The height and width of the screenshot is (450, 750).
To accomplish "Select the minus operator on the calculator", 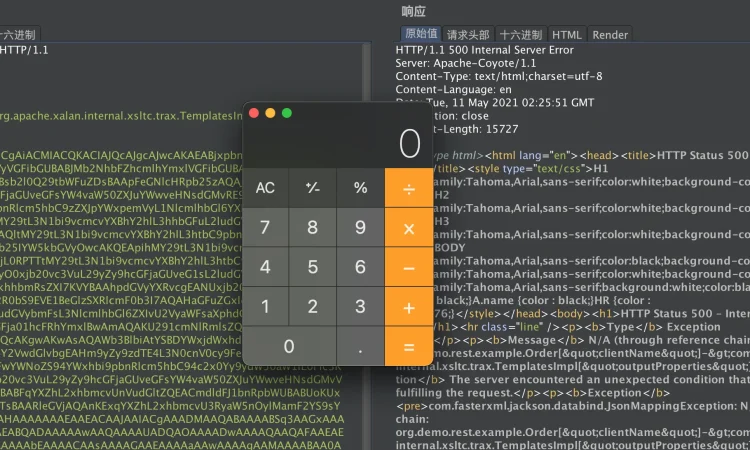I will (409, 267).
